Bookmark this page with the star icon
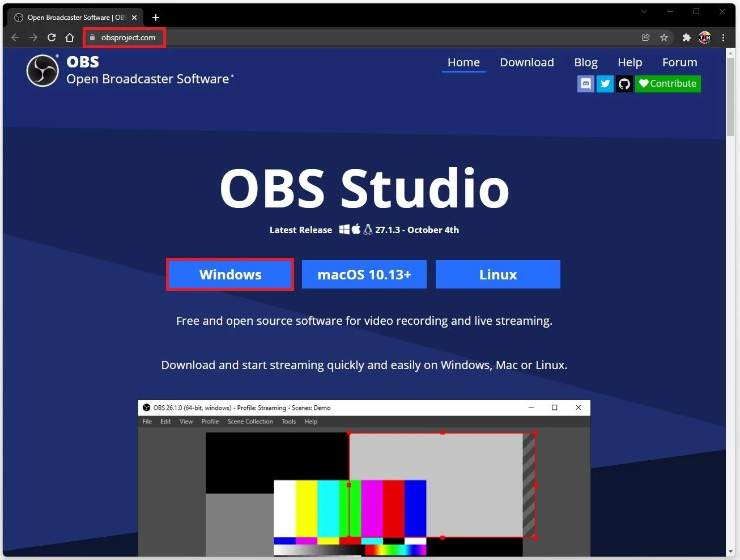The width and height of the screenshot is (740, 560). [664, 37]
